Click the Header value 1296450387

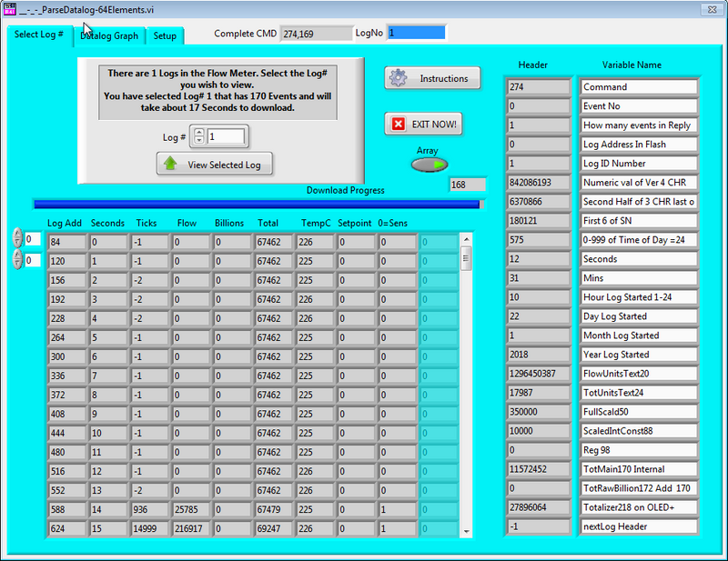click(x=539, y=373)
